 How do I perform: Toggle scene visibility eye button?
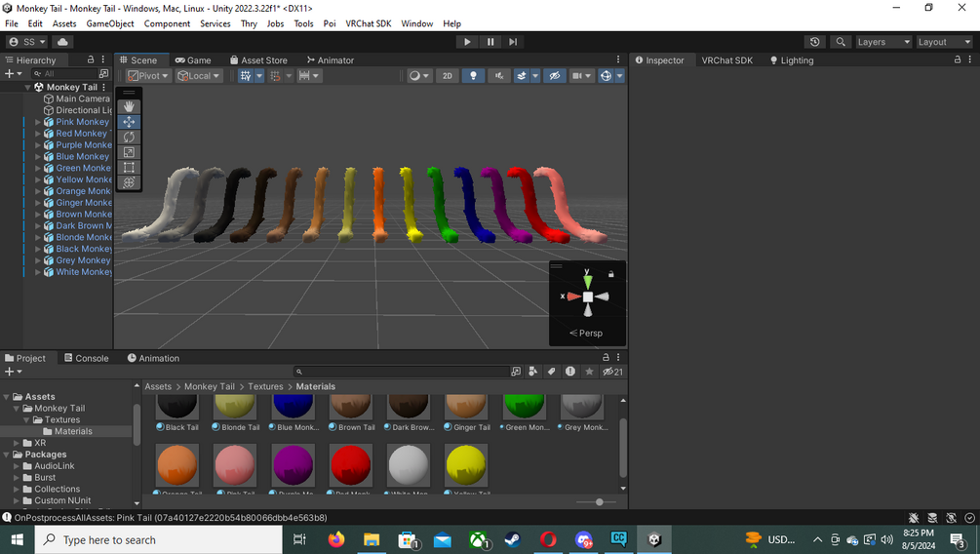coord(555,76)
